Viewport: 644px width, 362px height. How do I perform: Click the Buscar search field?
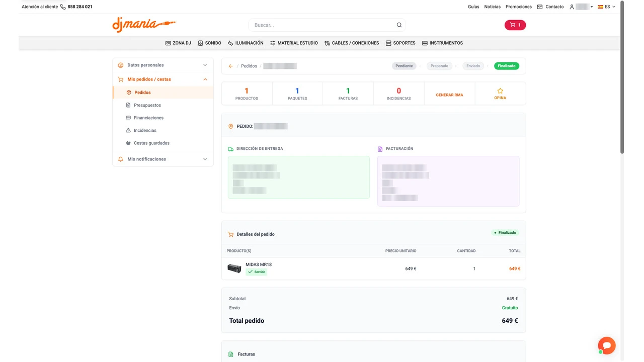327,25
